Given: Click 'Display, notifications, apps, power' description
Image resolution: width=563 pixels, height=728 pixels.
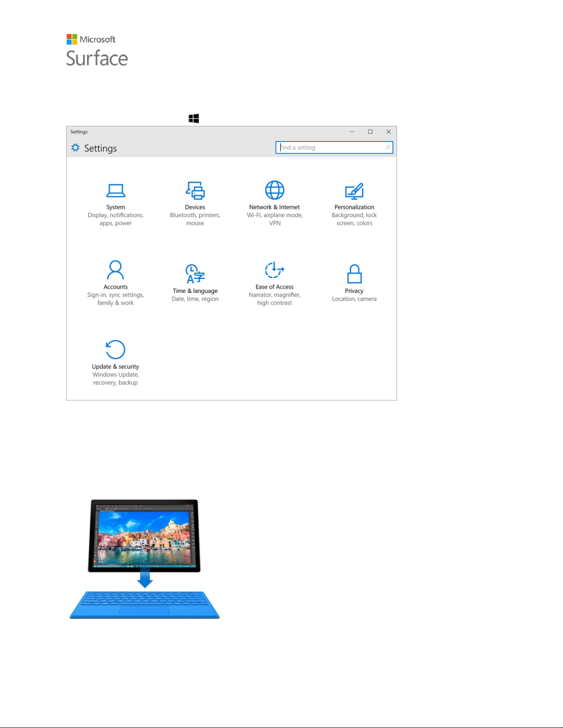Looking at the screenshot, I should 116,219.
